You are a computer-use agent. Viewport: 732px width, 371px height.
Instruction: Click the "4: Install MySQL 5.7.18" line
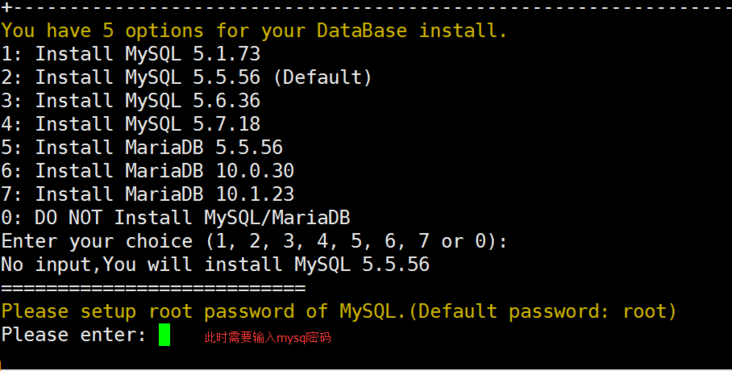(131, 124)
